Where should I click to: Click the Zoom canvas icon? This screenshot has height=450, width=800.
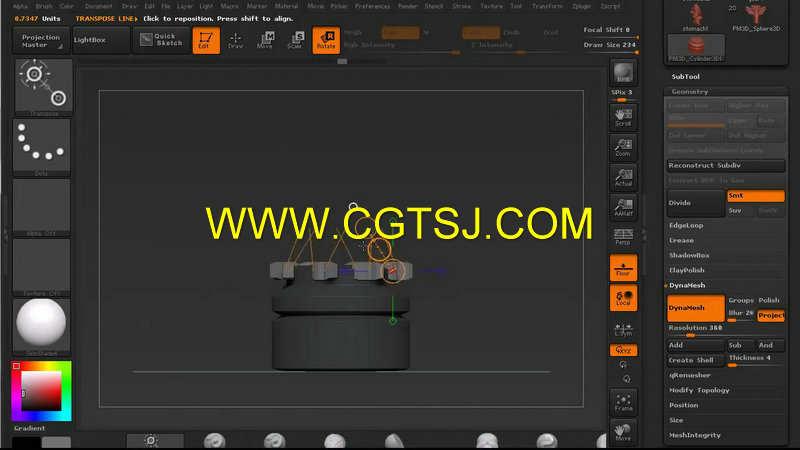coord(623,147)
